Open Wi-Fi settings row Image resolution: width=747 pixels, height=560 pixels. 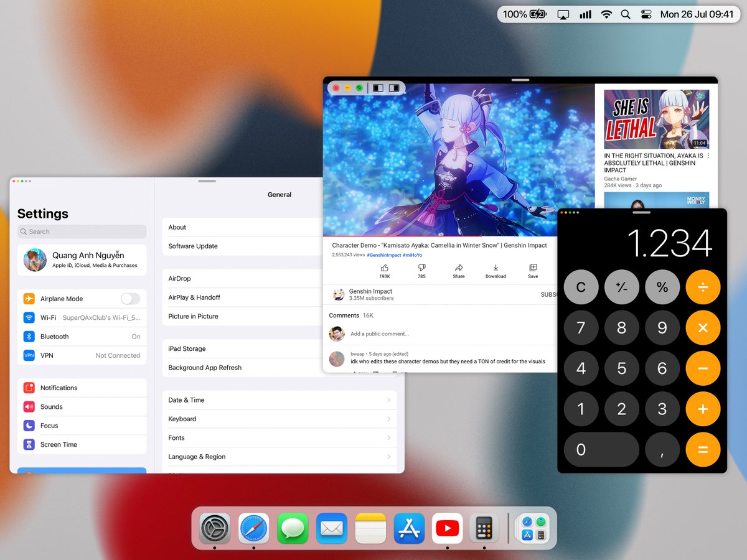pyautogui.click(x=82, y=317)
